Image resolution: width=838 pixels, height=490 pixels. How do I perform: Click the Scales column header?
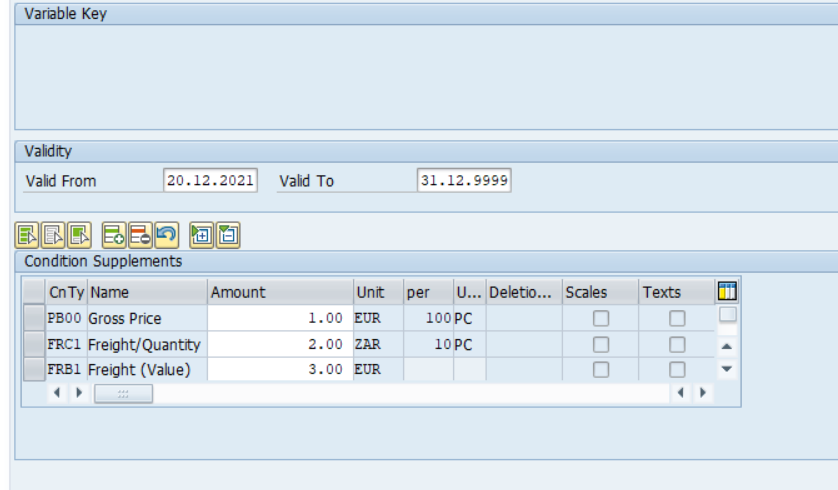click(x=600, y=292)
